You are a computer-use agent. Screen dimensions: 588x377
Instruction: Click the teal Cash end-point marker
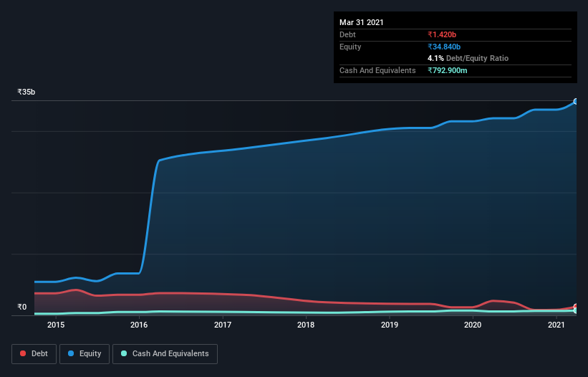pyautogui.click(x=576, y=310)
